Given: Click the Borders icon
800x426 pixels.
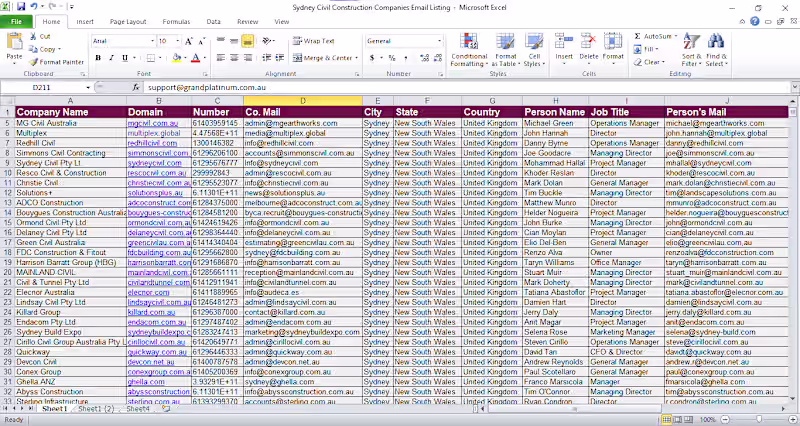Looking at the screenshot, I should (151, 58).
